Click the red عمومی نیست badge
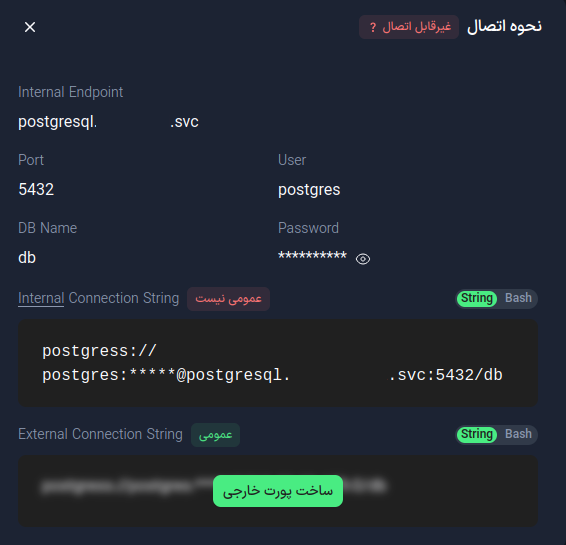566x545 pixels. (x=228, y=299)
